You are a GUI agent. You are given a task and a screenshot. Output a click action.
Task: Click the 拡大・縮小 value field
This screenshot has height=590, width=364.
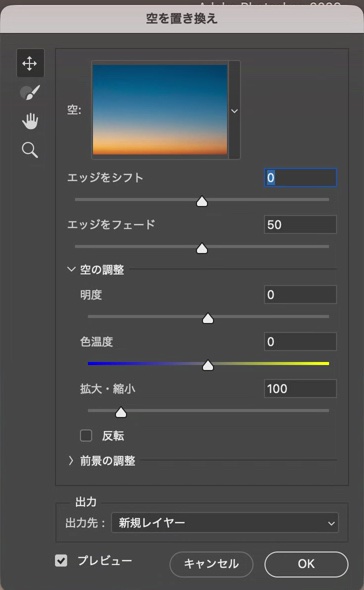pos(300,389)
